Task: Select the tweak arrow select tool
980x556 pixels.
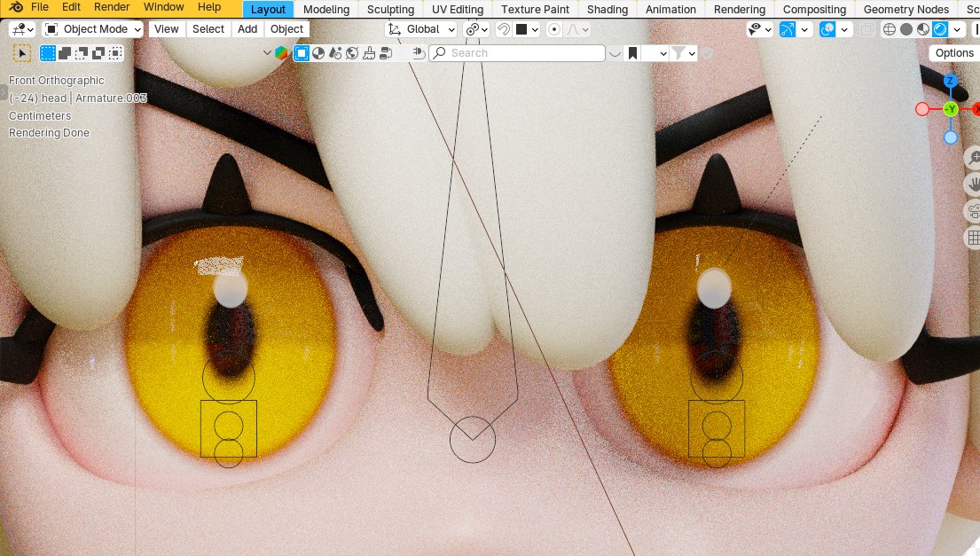Action: point(22,53)
